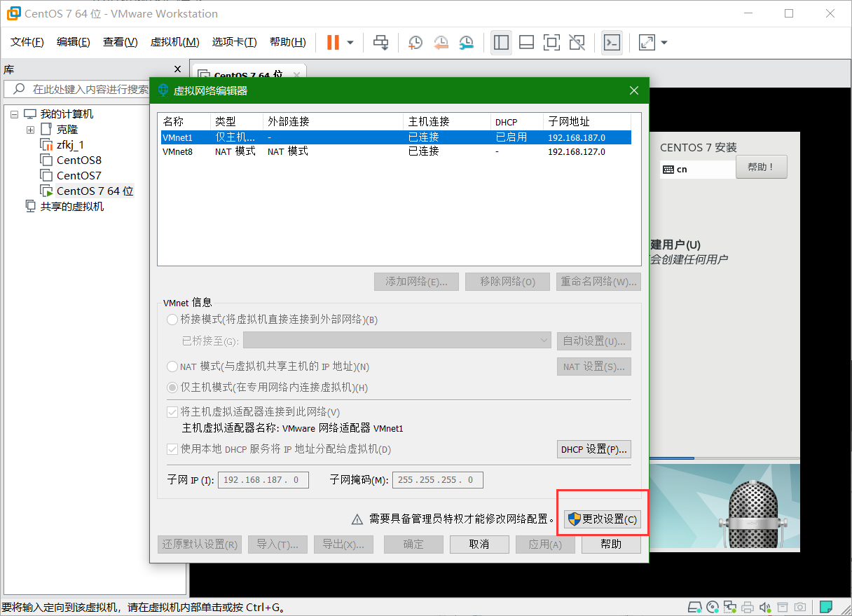Click the network adapter status icon
Screen dimensions: 852x616
[730, 606]
